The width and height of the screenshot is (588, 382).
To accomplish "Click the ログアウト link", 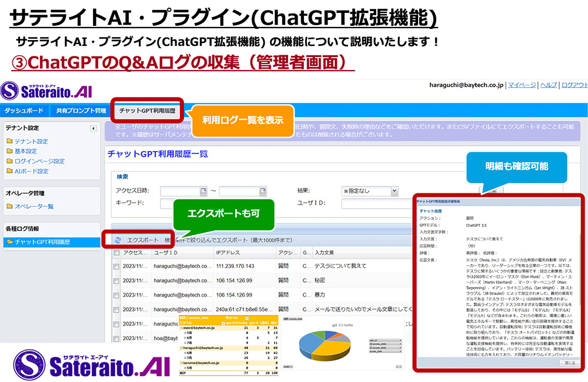I will click(x=574, y=85).
